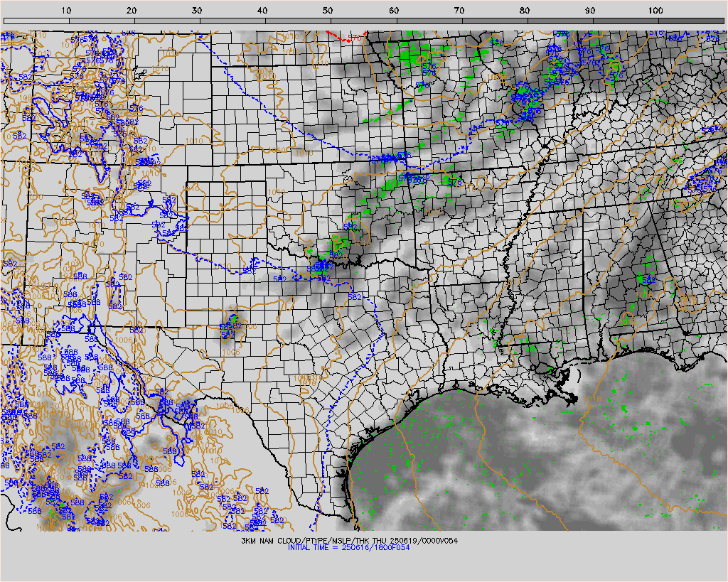
Task: Click the 100 label on cloud scale
Action: click(x=655, y=10)
